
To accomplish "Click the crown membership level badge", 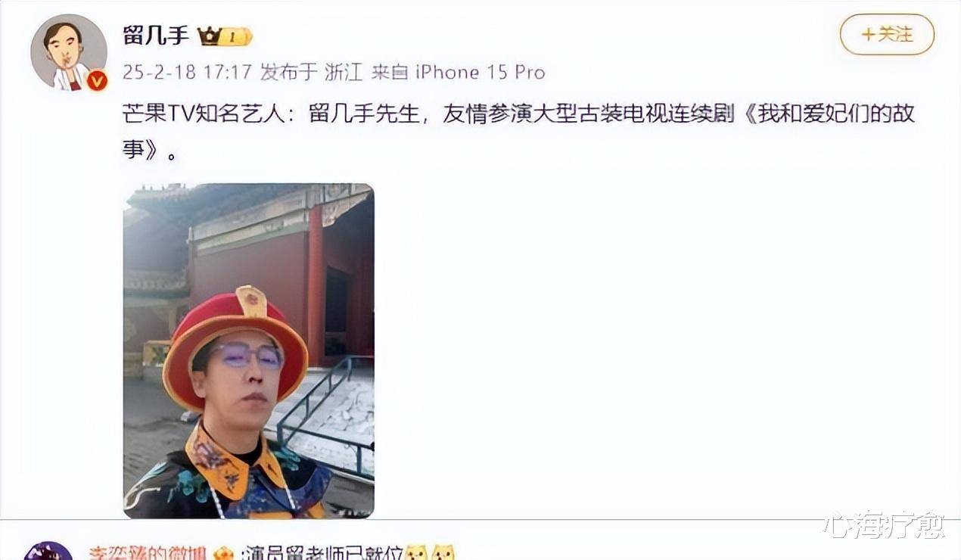I will 225,36.
